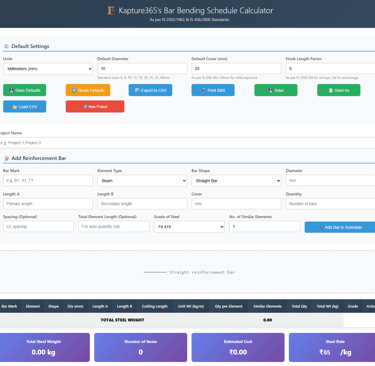Open the Units dropdown
Viewport: 375px width, 366px height.
coord(48,69)
